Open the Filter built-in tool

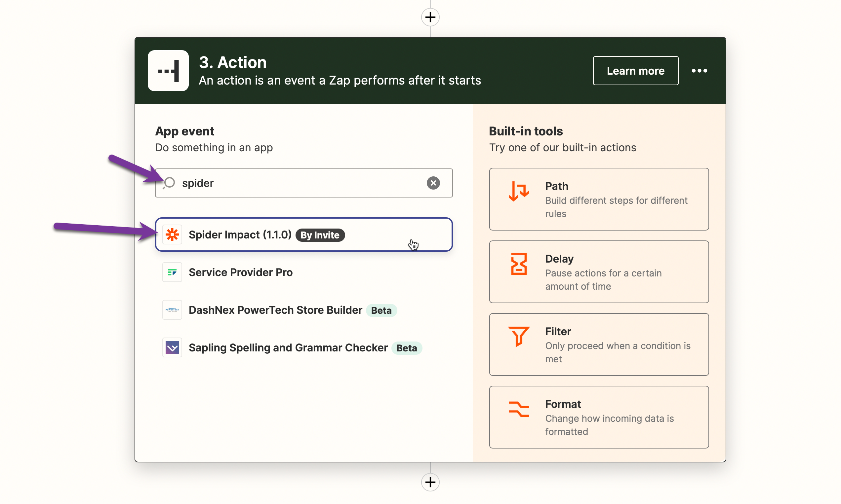point(599,344)
